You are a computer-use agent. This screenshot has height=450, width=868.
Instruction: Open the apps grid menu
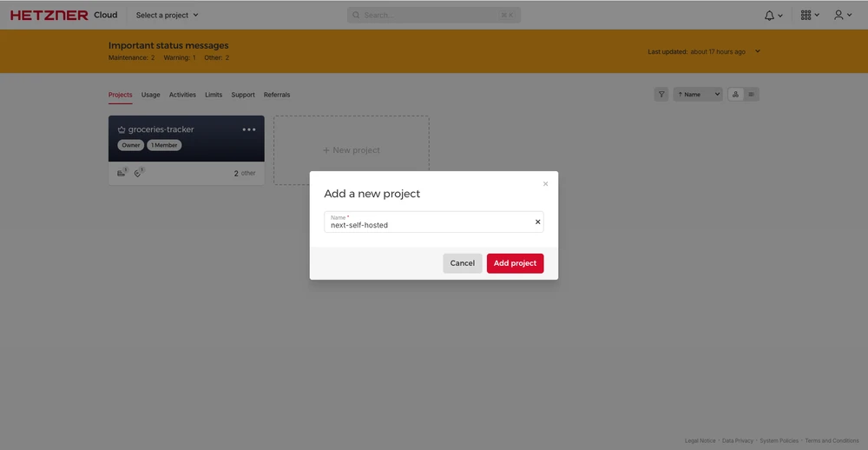809,15
